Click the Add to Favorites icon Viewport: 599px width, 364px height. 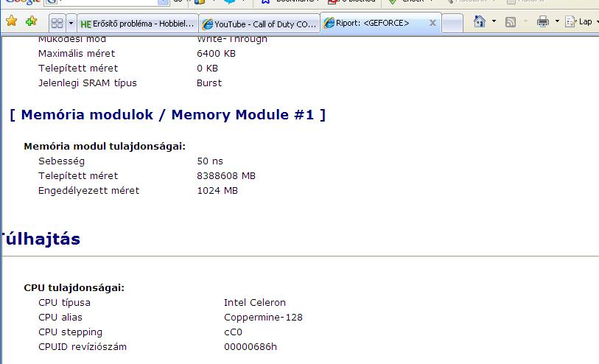point(32,21)
